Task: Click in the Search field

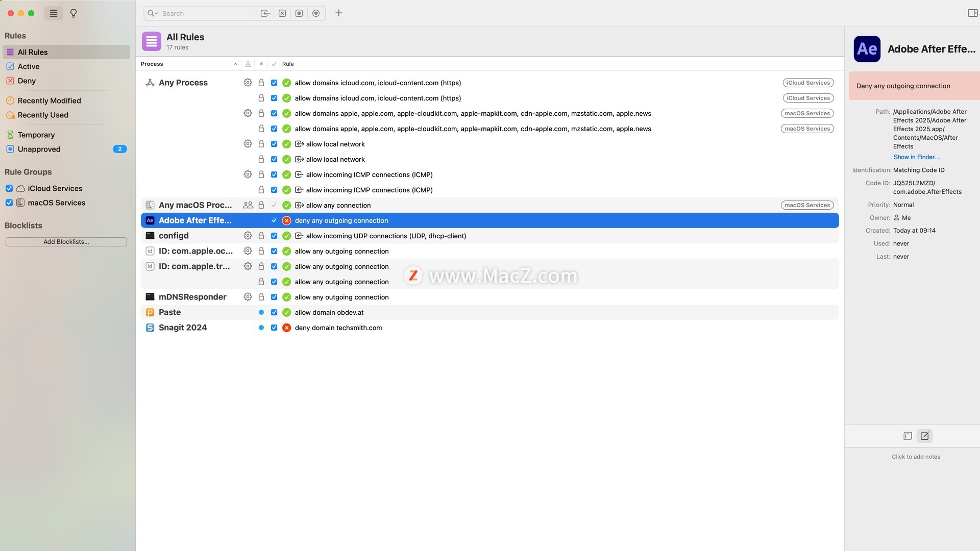Action: [208, 13]
